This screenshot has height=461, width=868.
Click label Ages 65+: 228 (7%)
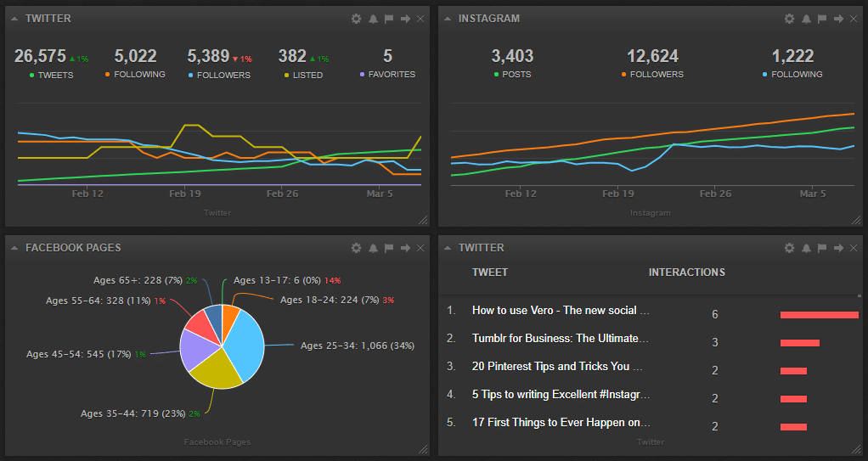pos(138,280)
